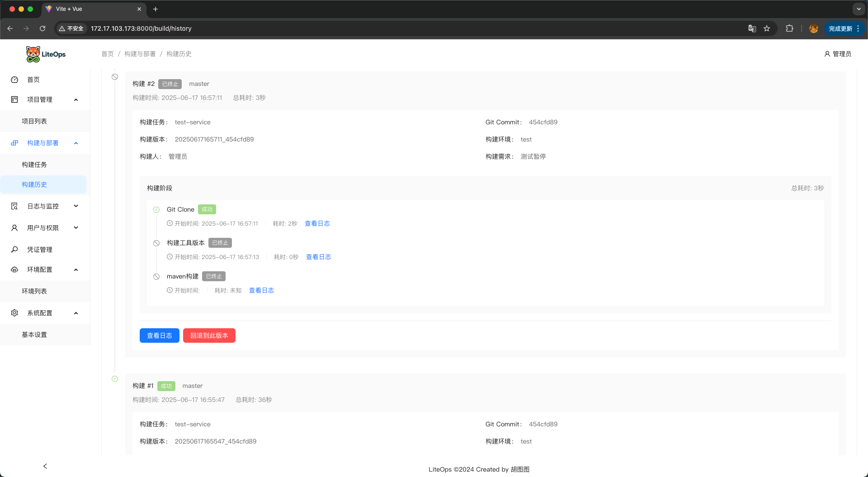Viewport: 868px width, 477px height.
Task: Click the translate page icon in address bar
Action: coord(752,28)
